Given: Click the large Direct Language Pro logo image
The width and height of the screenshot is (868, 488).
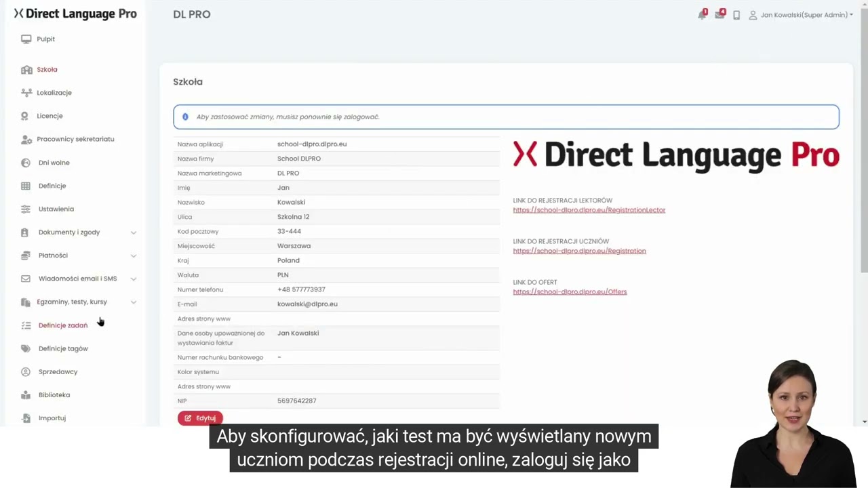Looking at the screenshot, I should click(x=676, y=155).
